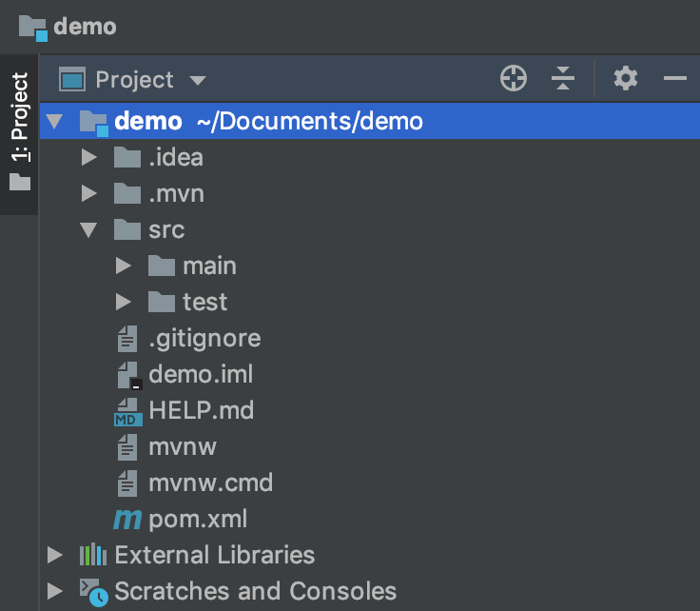
Task: Hide the Project tool window with minus icon
Action: click(675, 79)
